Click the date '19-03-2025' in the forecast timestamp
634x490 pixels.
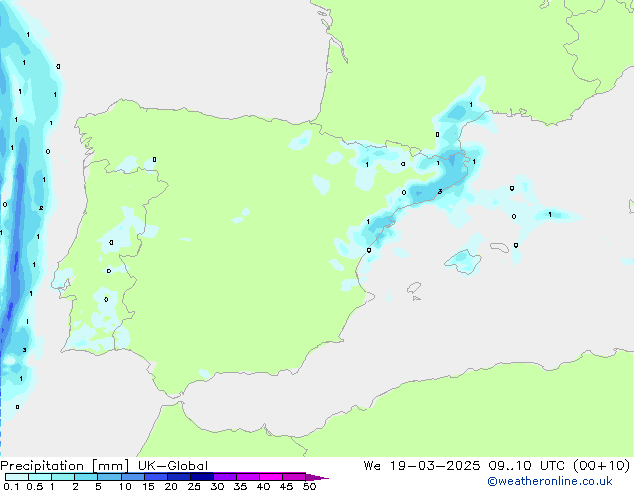[435, 466]
